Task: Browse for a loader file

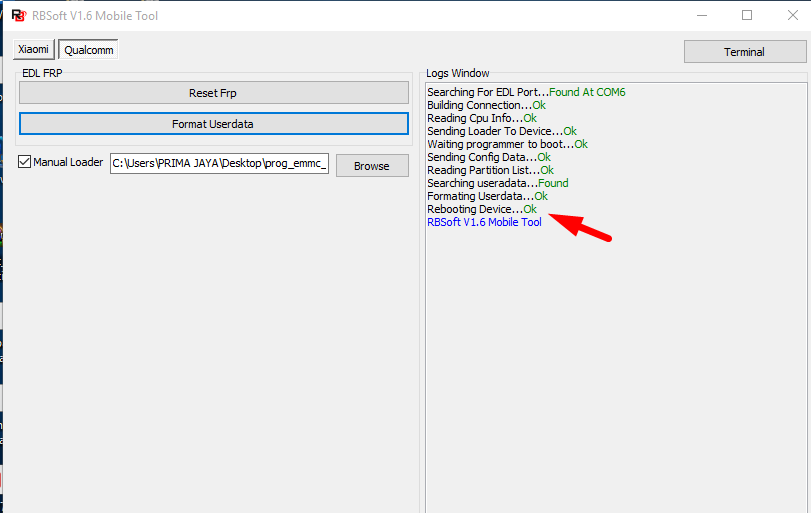Action: 372,166
